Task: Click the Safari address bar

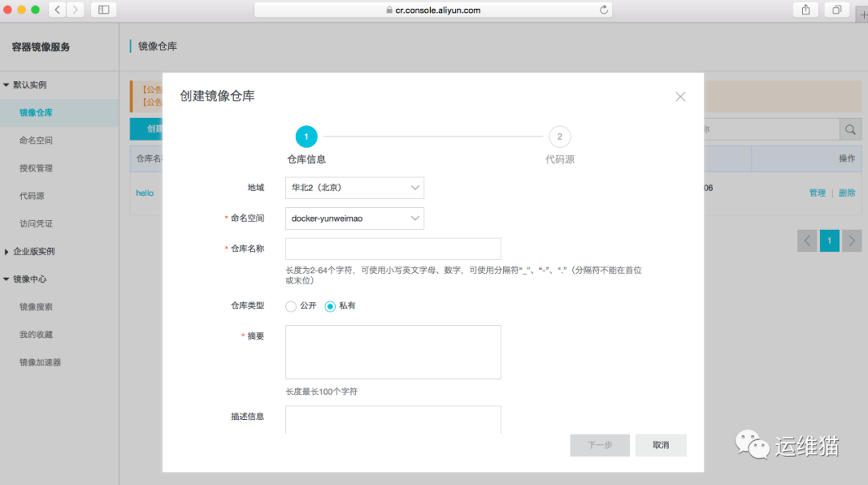Action: tap(433, 10)
